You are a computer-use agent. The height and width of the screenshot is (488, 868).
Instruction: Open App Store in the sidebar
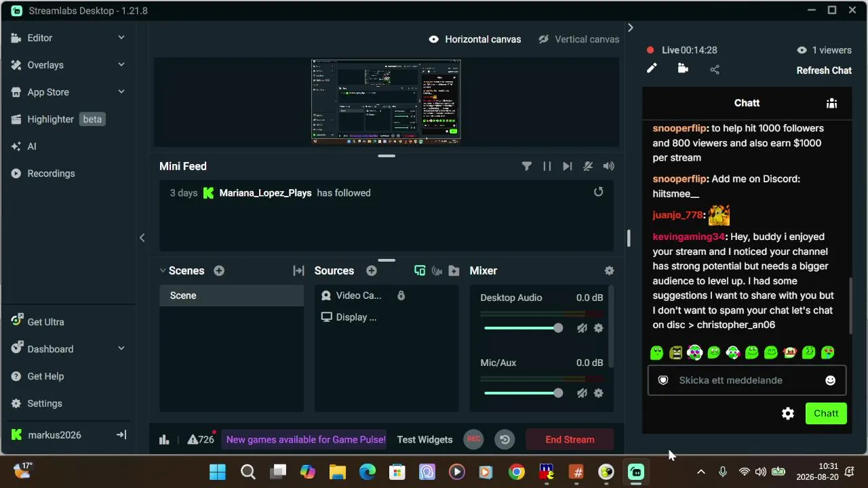(48, 92)
